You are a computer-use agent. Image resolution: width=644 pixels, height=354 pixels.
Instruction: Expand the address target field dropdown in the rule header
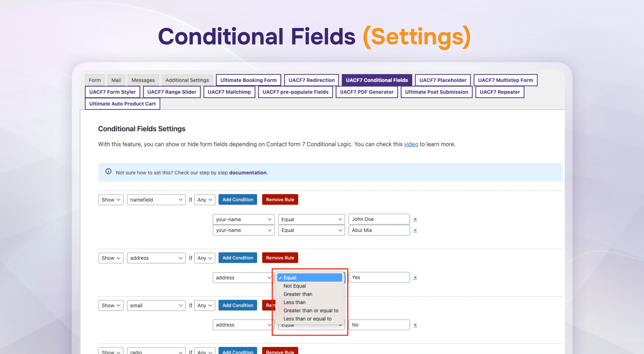[156, 258]
